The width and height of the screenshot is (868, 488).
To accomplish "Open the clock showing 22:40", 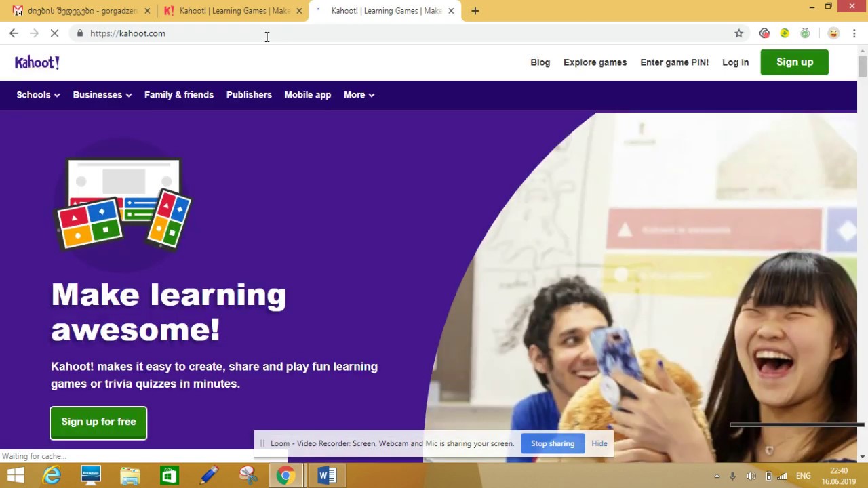I will (839, 476).
